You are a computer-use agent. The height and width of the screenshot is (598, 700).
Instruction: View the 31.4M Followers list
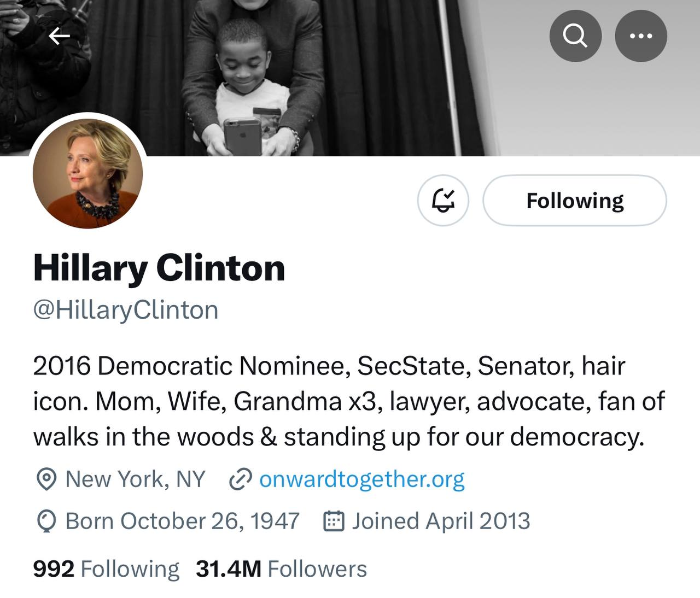pyautogui.click(x=281, y=569)
